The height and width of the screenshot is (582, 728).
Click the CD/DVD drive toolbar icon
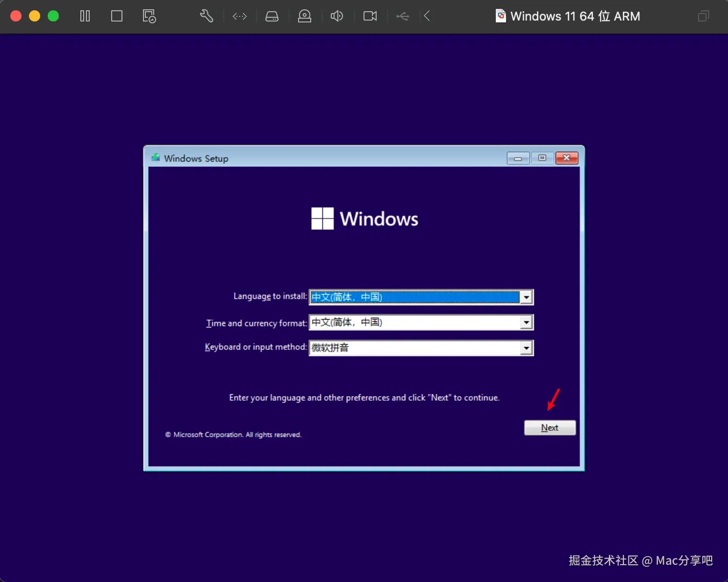tap(305, 16)
